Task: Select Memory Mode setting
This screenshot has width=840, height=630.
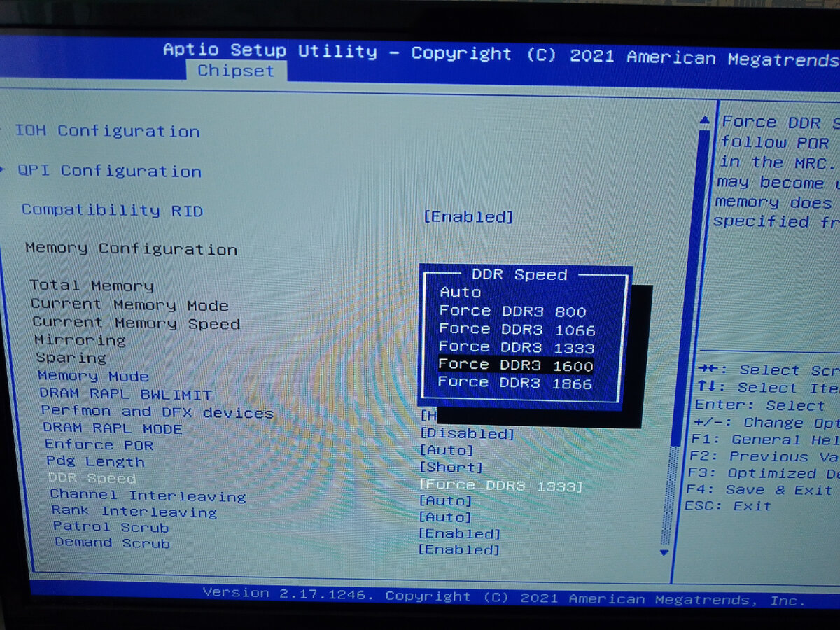Action: click(x=93, y=376)
